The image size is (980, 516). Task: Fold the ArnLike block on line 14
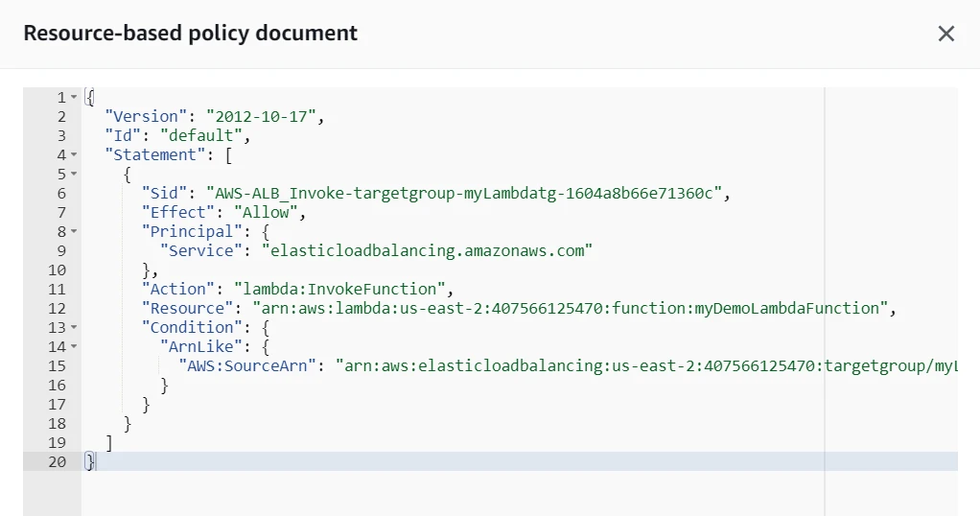pyautogui.click(x=74, y=347)
